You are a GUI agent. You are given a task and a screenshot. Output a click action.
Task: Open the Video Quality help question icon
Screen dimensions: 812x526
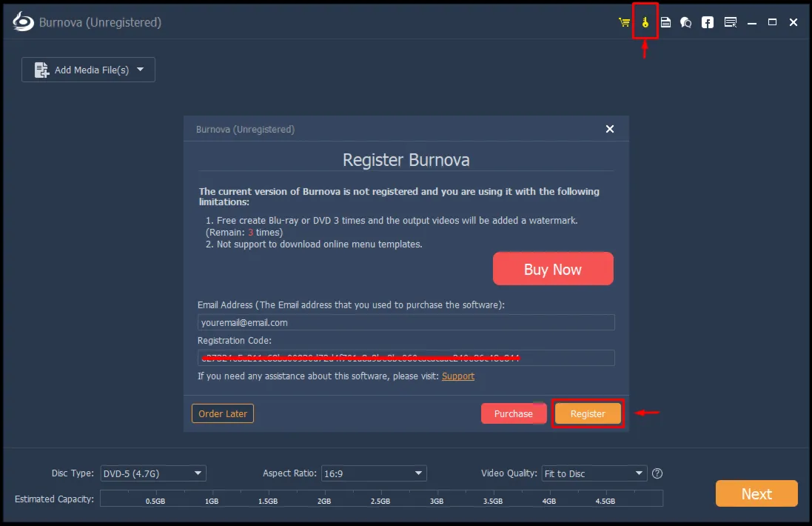657,473
